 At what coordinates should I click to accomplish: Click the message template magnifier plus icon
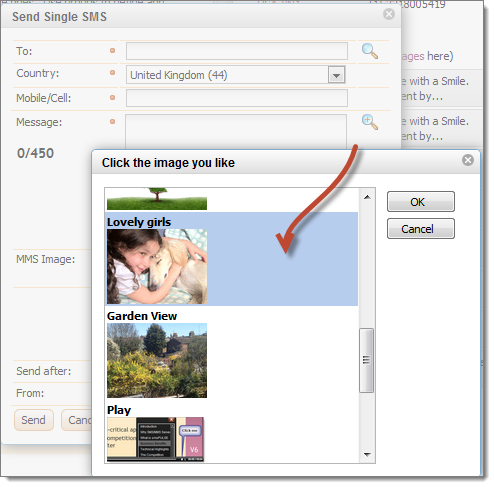[370, 122]
